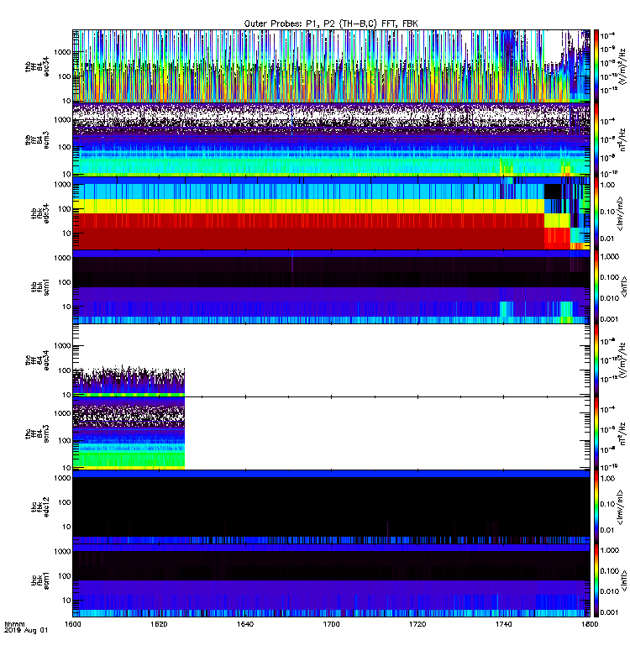Click the 'thc fff 64 scm3' axis label

37,433
